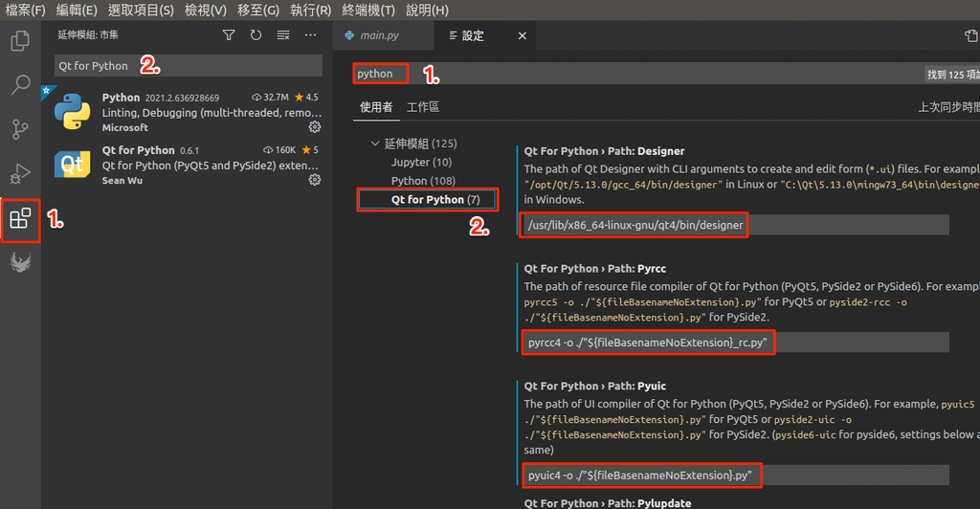Click the 4.5 star rating of Python extension
The image size is (980, 509).
click(x=306, y=98)
